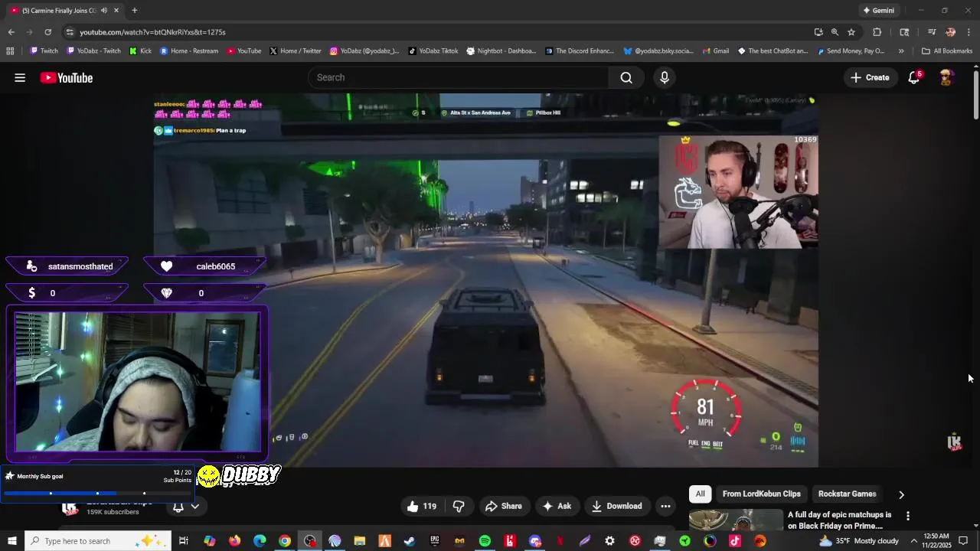Go to the YouTube home logo
This screenshot has height=551, width=980.
pyautogui.click(x=67, y=77)
